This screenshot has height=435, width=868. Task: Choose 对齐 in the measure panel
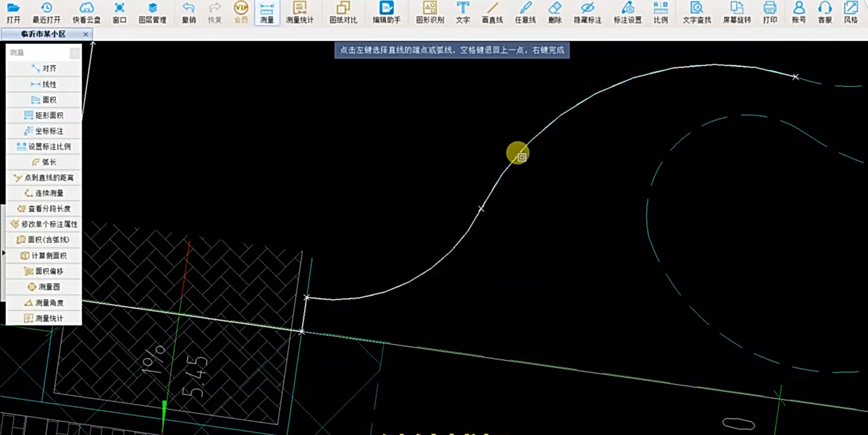[x=44, y=68]
